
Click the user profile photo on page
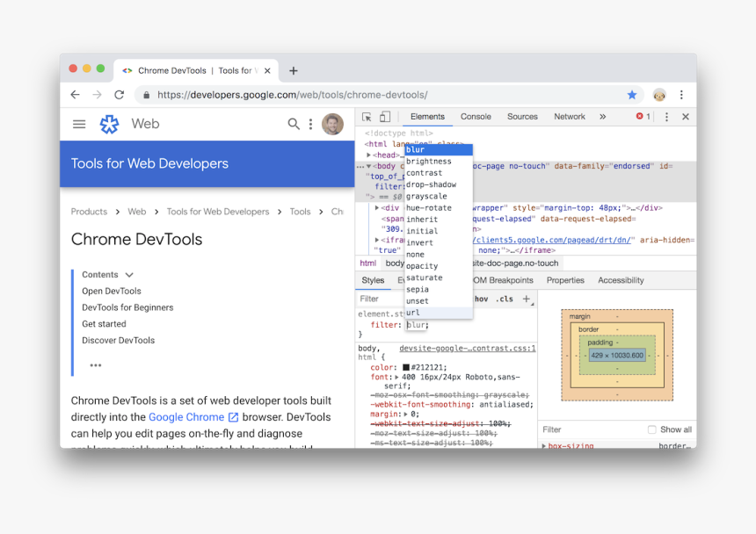[332, 124]
